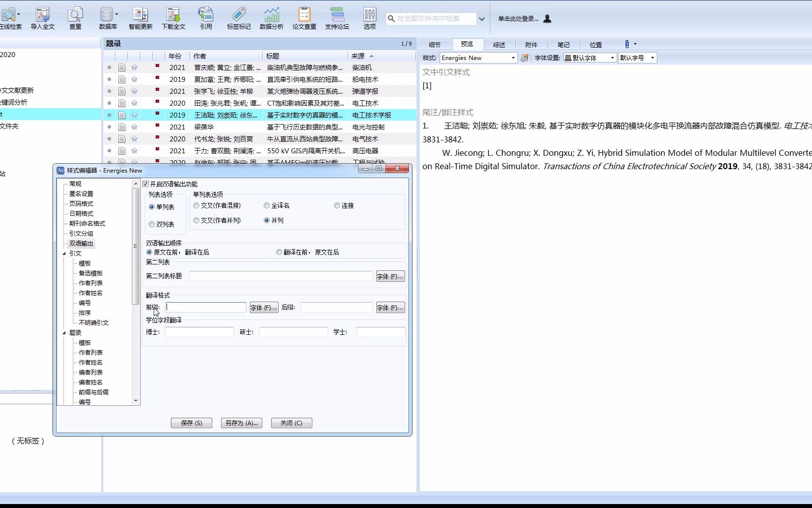Image resolution: width=812 pixels, height=508 pixels.
Task: Click the red flag on the 弹道学报 row
Action: tap(157, 90)
